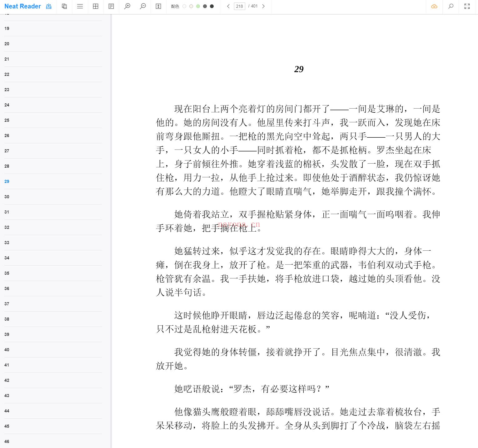Click the grid layout icon
Viewport: 478px width, 448px height.
pos(96,6)
